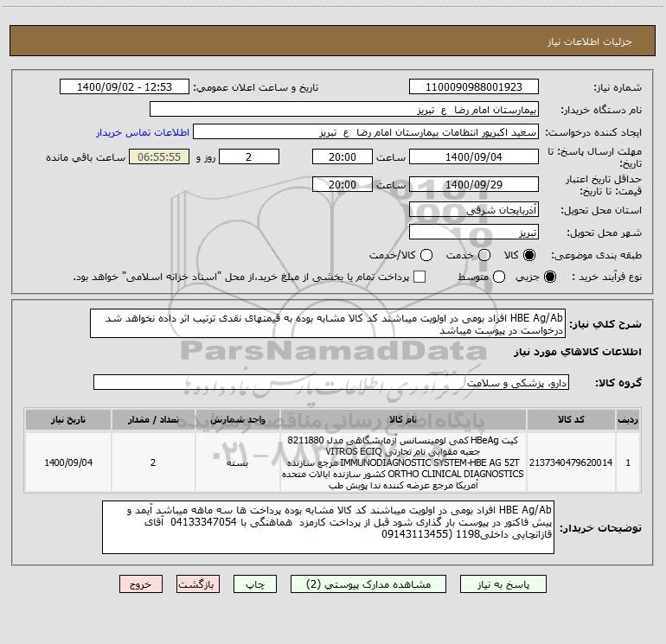Click the remaining time field 06:55:55
666x644 pixels.
click(x=159, y=156)
